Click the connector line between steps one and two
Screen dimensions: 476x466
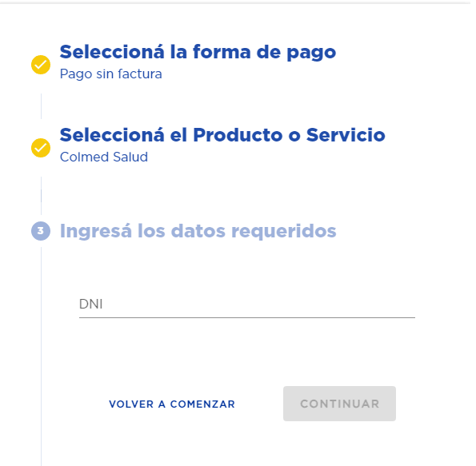point(41,106)
